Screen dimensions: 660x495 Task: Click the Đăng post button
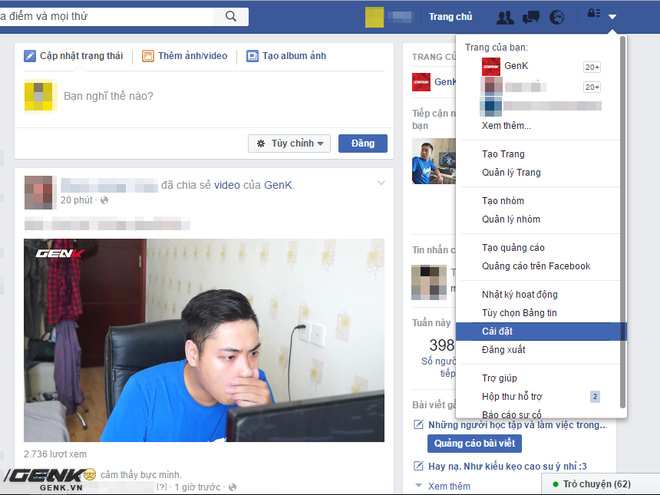(363, 144)
